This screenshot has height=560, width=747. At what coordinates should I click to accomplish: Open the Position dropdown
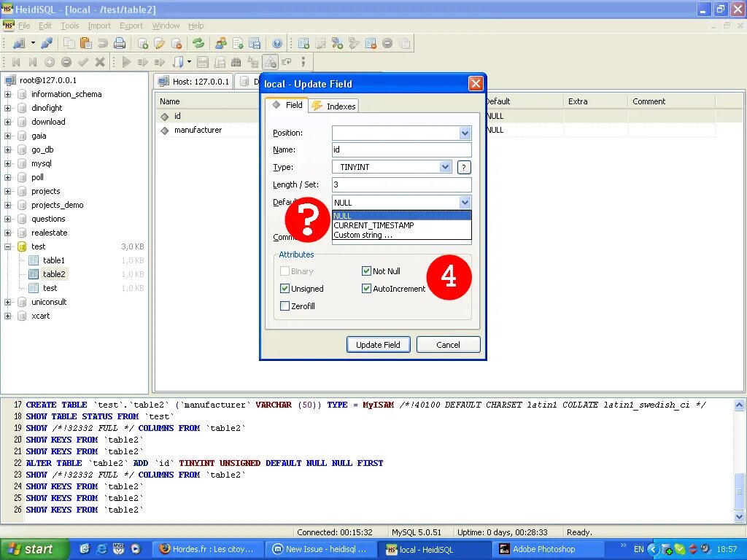point(465,133)
